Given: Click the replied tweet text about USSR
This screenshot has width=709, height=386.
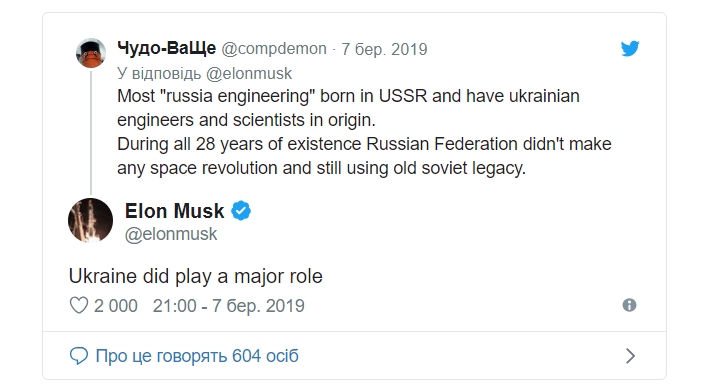Looking at the screenshot, I should click(x=364, y=132).
